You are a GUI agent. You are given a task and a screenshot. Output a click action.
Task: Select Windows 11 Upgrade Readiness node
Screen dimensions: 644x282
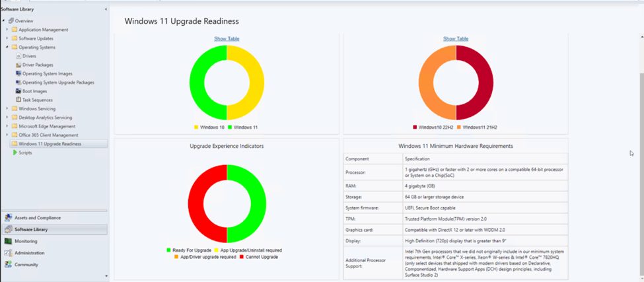[x=50, y=143]
